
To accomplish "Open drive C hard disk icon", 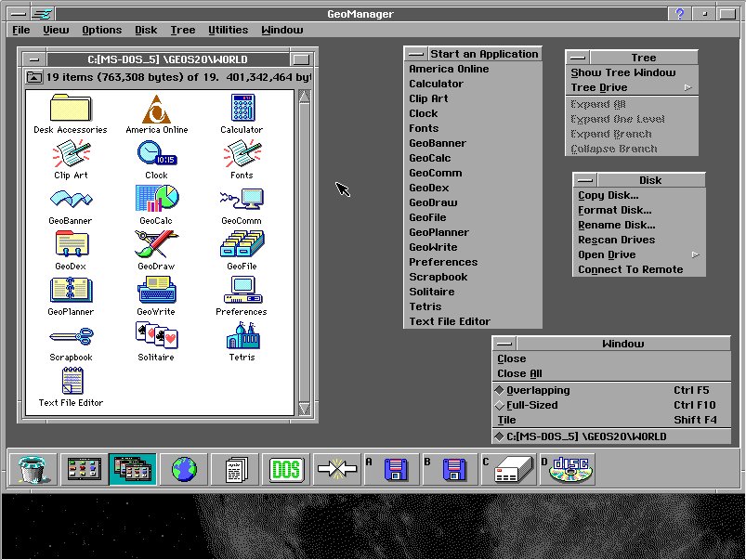I will pyautogui.click(x=509, y=469).
